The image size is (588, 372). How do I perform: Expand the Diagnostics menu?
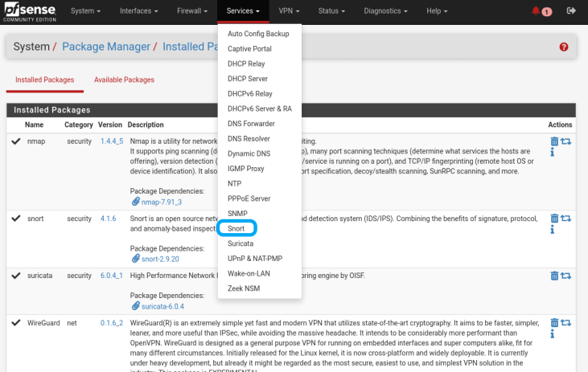pyautogui.click(x=385, y=11)
